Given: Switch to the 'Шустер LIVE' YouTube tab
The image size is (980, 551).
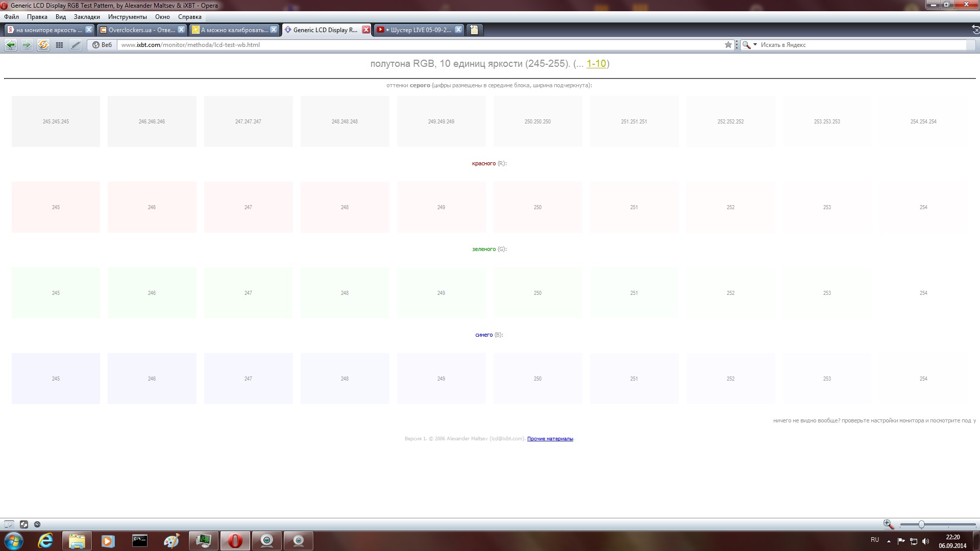Looking at the screenshot, I should point(419,30).
